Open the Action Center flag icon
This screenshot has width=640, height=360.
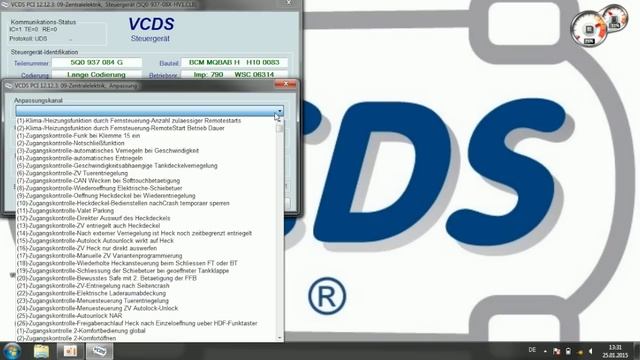(557, 351)
